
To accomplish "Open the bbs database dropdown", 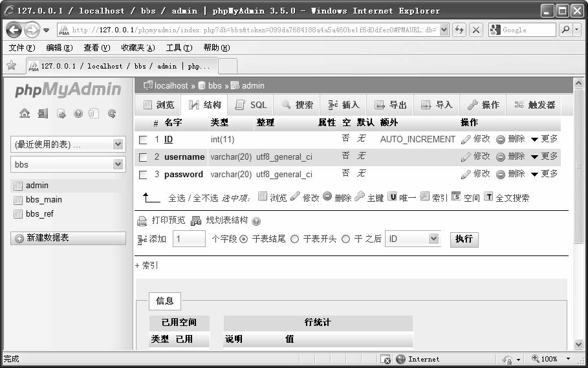I will click(69, 164).
